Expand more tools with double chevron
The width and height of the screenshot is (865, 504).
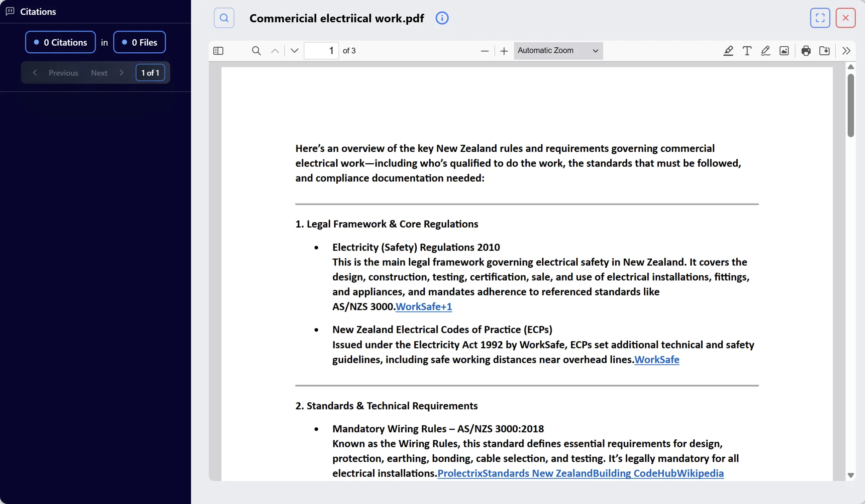[x=846, y=51]
